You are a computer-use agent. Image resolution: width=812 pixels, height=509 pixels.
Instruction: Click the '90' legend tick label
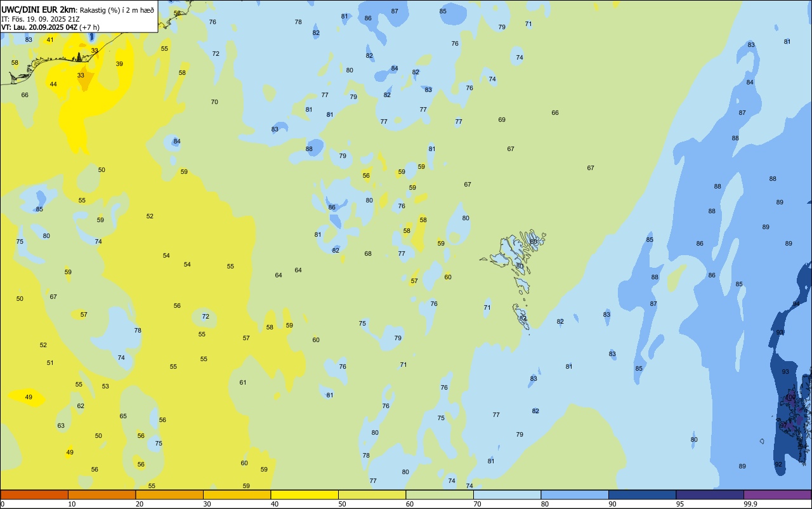coord(613,504)
